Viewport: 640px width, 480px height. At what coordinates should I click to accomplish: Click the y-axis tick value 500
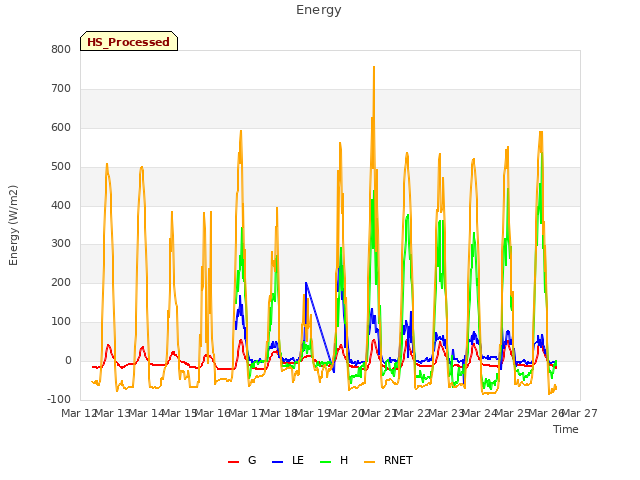pyautogui.click(x=61, y=166)
